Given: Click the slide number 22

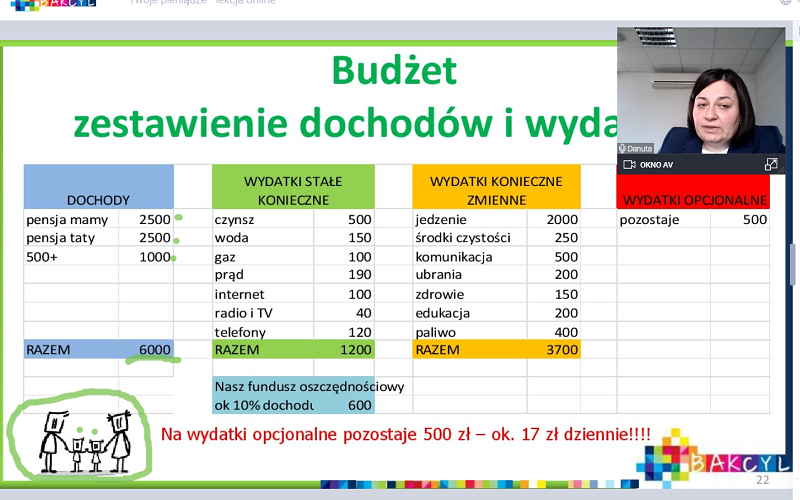Looking at the screenshot, I should pos(762,480).
